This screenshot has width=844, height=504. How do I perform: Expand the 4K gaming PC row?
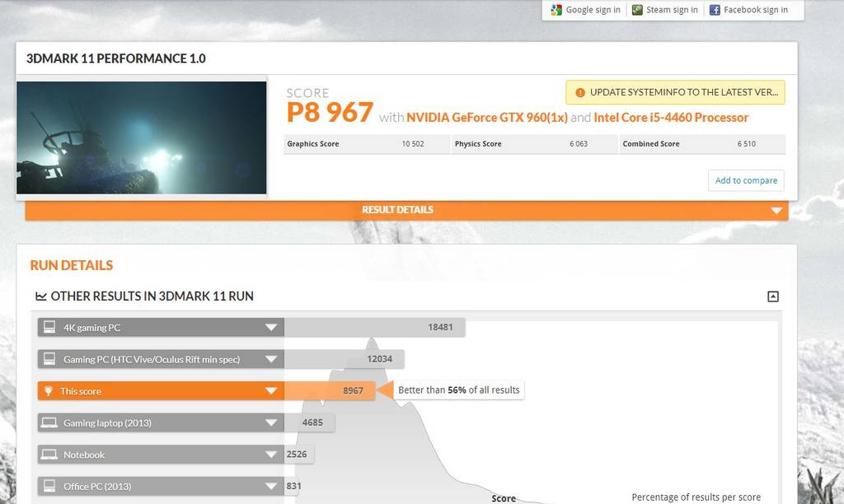pos(161,328)
